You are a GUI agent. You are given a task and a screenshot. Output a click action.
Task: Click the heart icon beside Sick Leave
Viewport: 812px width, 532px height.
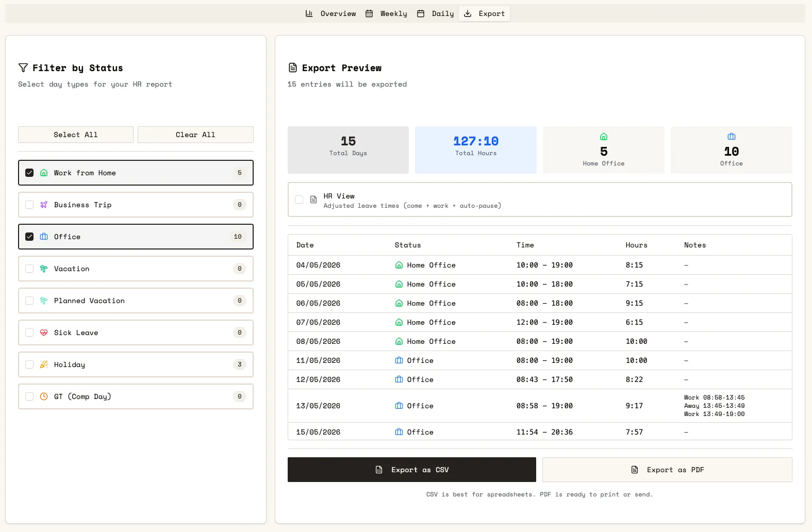[x=44, y=332]
